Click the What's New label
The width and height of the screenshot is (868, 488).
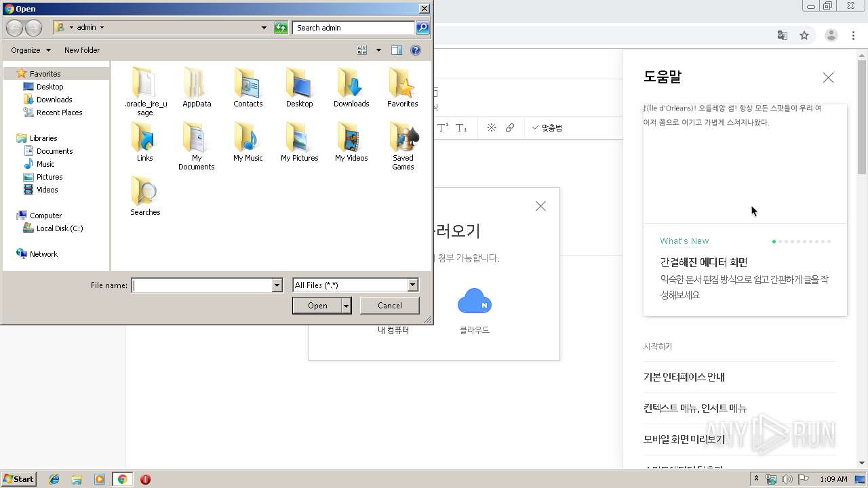684,241
